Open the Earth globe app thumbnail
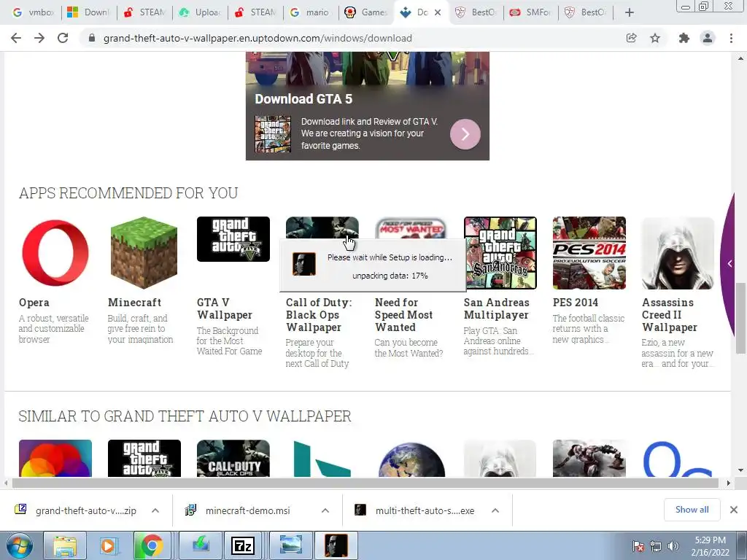 tap(411, 459)
